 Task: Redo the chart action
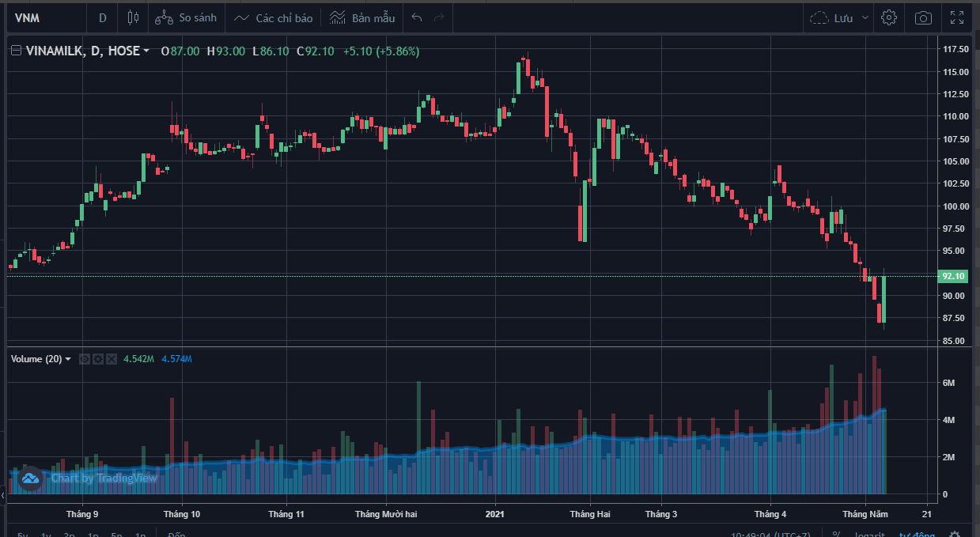439,17
